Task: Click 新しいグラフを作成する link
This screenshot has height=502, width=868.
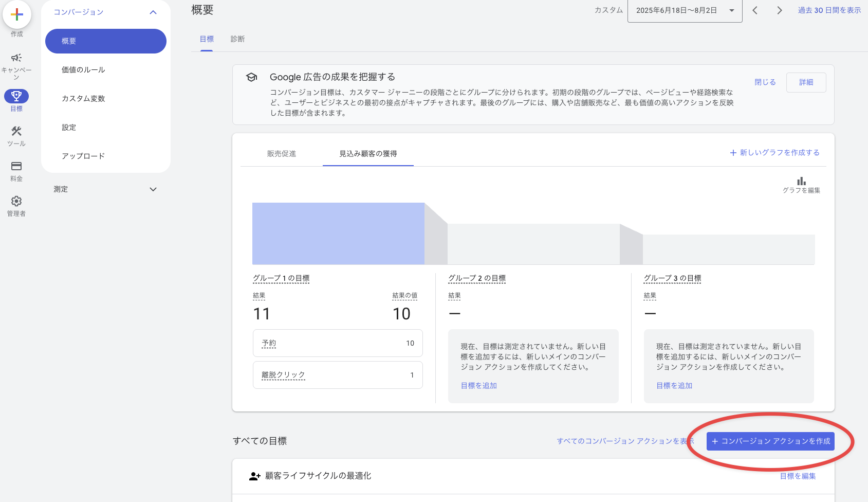Action: (774, 153)
